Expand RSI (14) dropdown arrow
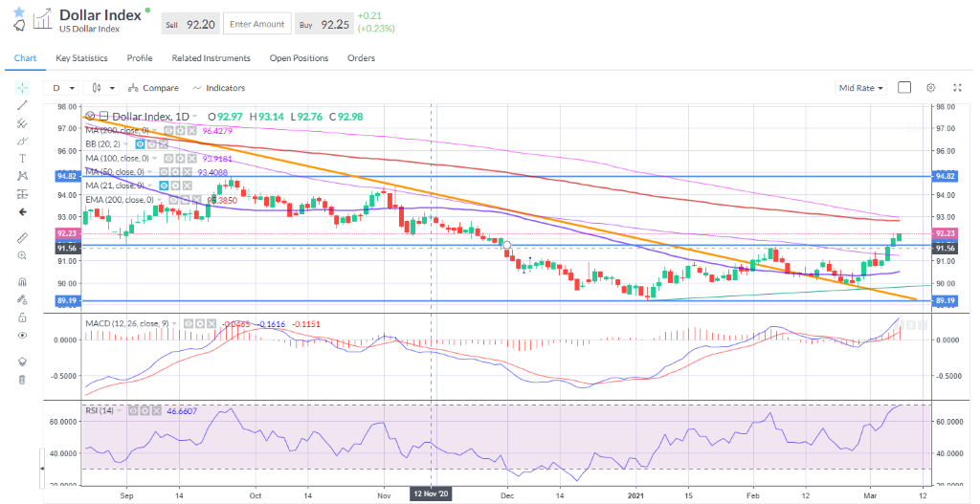This screenshot has width=980, height=504. pos(120,410)
